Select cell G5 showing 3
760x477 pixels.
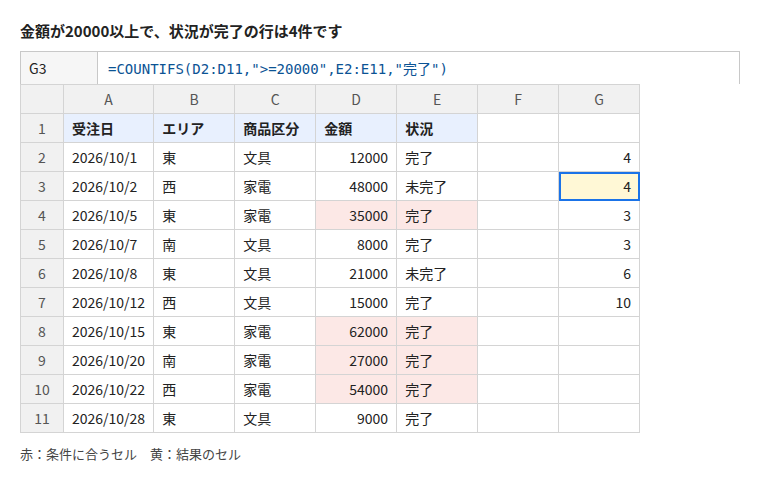click(x=599, y=244)
